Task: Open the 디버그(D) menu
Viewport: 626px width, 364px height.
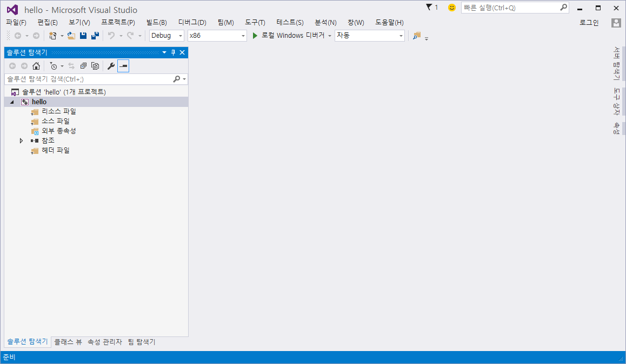Action: pyautogui.click(x=192, y=22)
